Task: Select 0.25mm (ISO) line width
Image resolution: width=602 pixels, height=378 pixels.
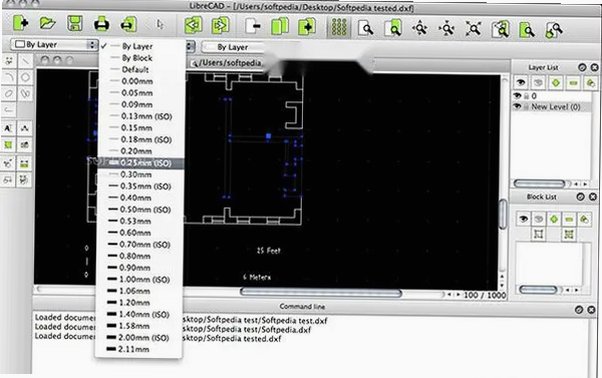Action: click(x=141, y=163)
